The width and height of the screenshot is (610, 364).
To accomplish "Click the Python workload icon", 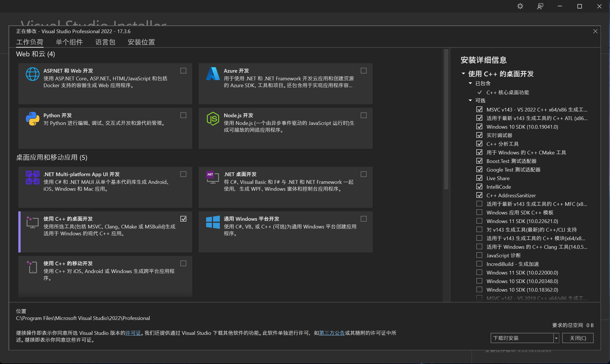I will click(x=32, y=119).
